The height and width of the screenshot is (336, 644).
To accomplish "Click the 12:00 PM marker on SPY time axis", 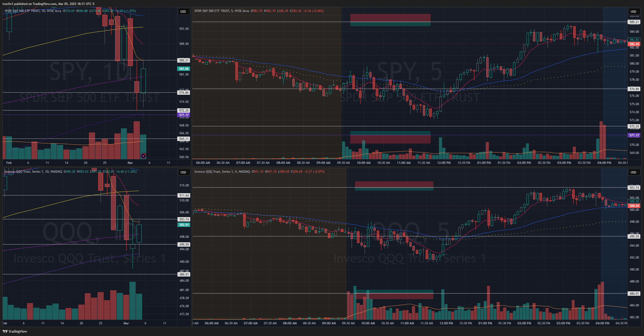I will (x=444, y=163).
